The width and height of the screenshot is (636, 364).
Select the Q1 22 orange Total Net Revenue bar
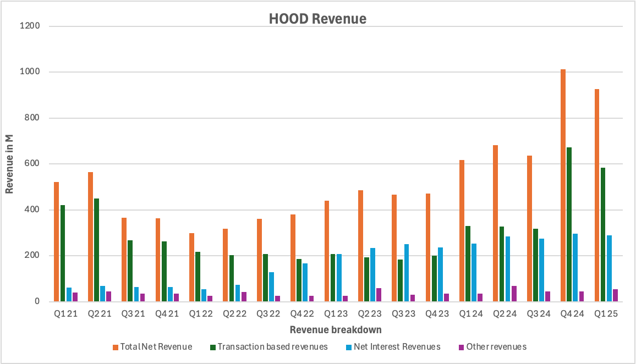191,268
